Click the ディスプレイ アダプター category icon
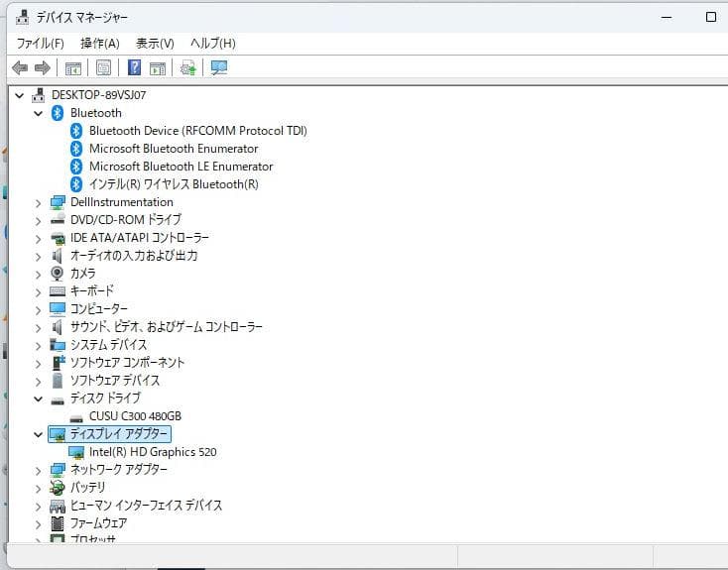This screenshot has height=570, width=728. pos(58,434)
